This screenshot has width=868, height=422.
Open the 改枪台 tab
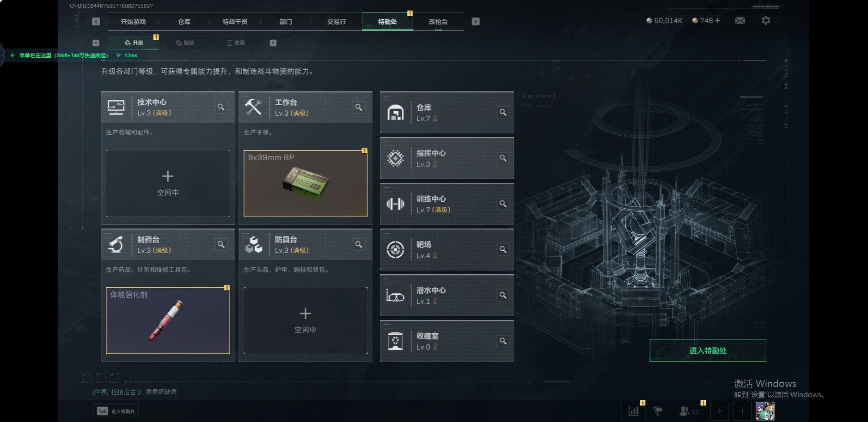[438, 22]
